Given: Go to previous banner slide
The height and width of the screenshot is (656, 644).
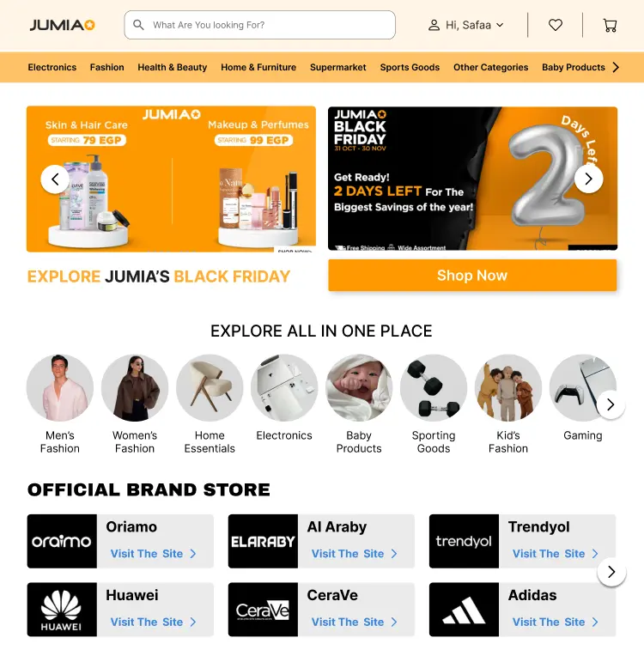Looking at the screenshot, I should 55,179.
